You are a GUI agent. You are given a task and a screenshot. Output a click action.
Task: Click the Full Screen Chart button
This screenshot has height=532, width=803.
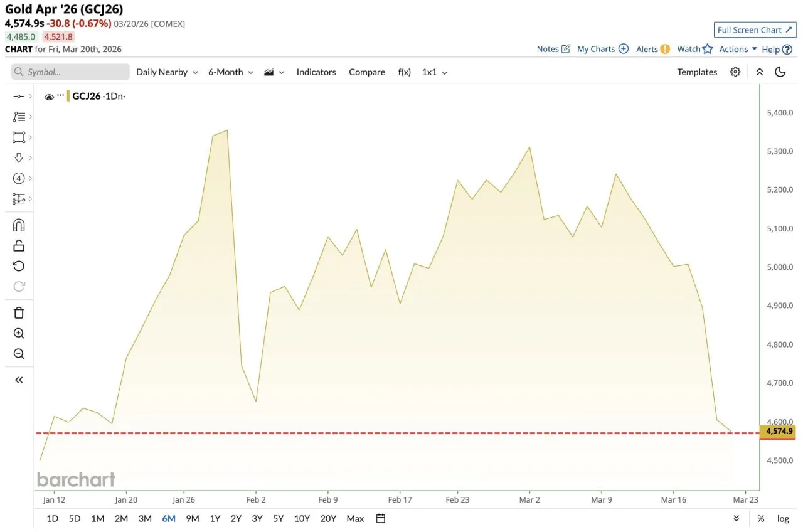pos(755,30)
